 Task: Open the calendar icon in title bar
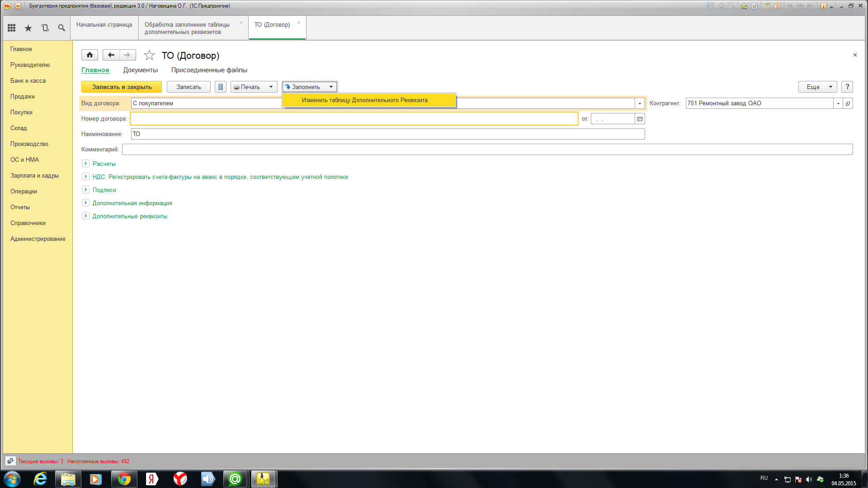777,6
